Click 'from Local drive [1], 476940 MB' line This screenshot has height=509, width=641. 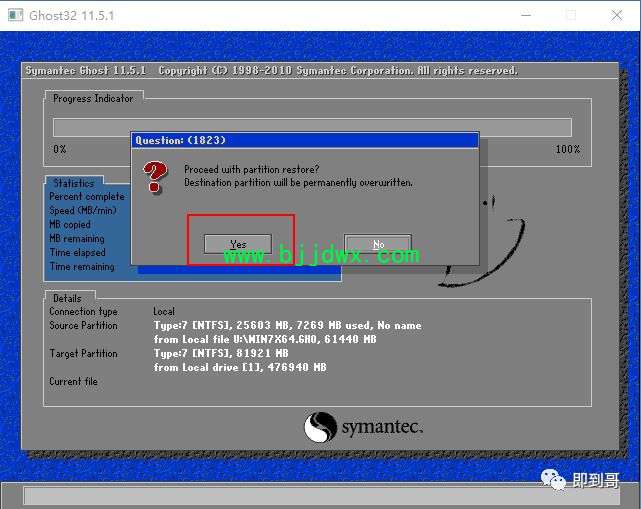coord(240,367)
